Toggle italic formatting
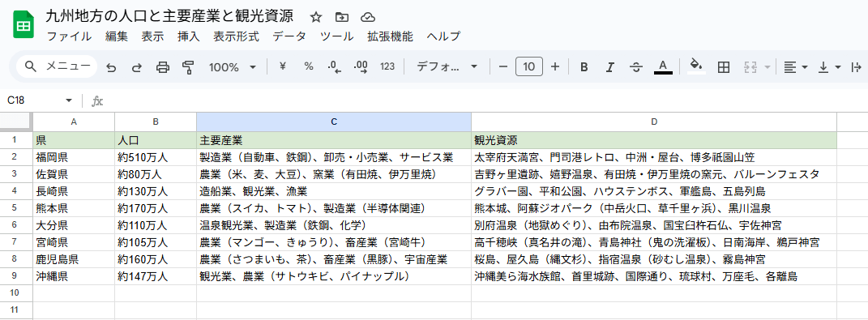The image size is (868, 320). [610, 67]
